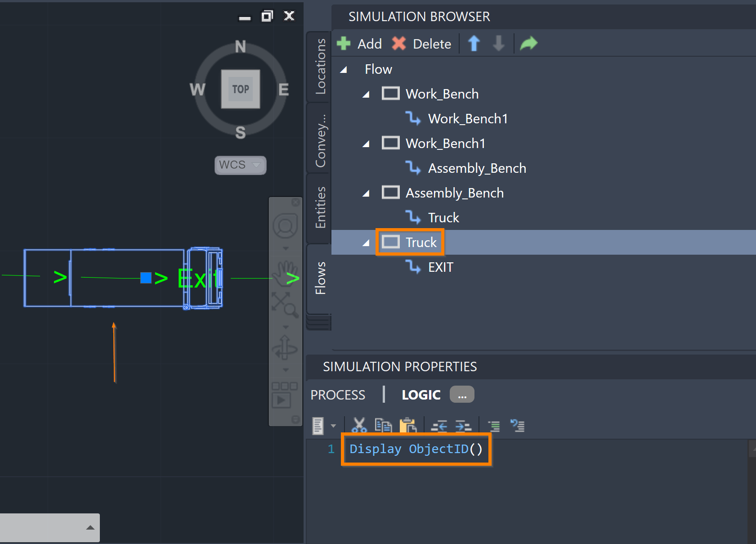Viewport: 756px width, 544px height.
Task: Collapse the Work_Bench parent node
Action: pos(366,94)
